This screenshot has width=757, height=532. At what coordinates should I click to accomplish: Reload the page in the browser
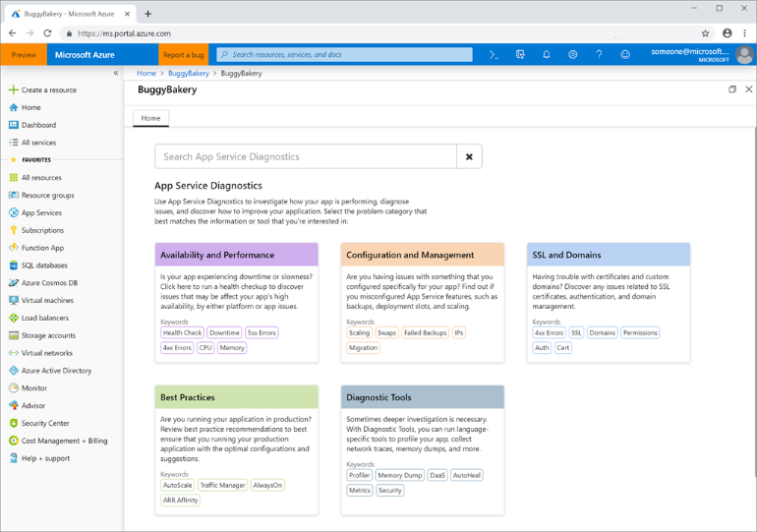47,33
